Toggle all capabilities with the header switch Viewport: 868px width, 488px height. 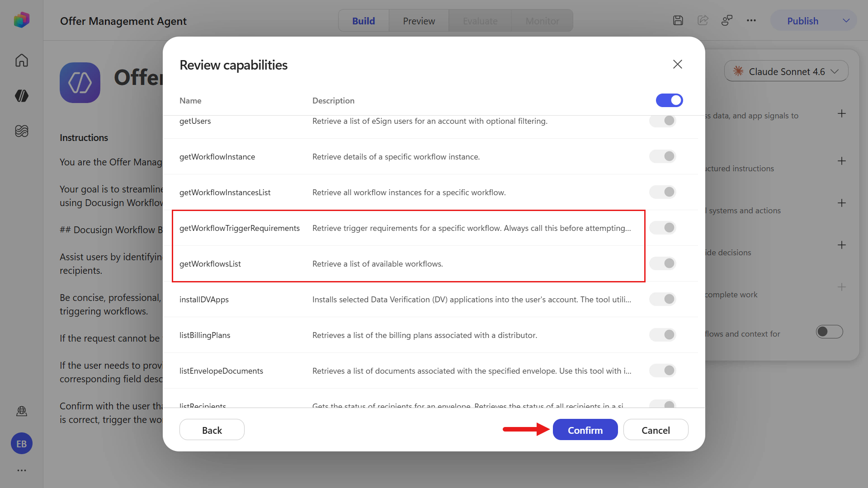(x=669, y=100)
